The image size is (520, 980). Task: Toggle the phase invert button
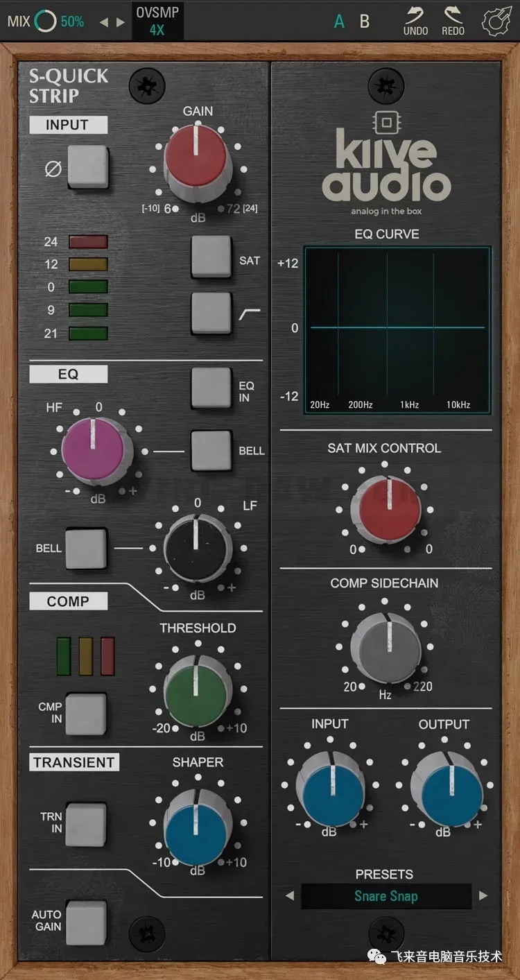tap(88, 166)
